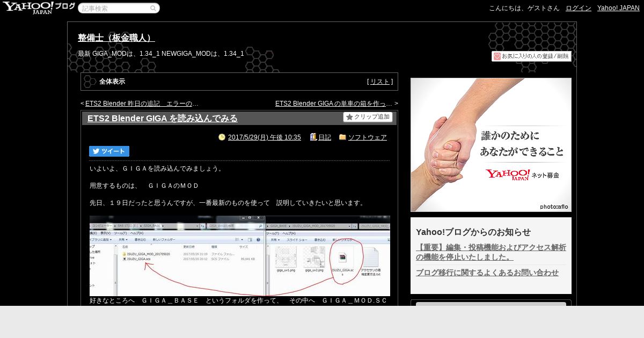Click the search magnifier icon
The image size is (644, 338).
pyautogui.click(x=153, y=8)
